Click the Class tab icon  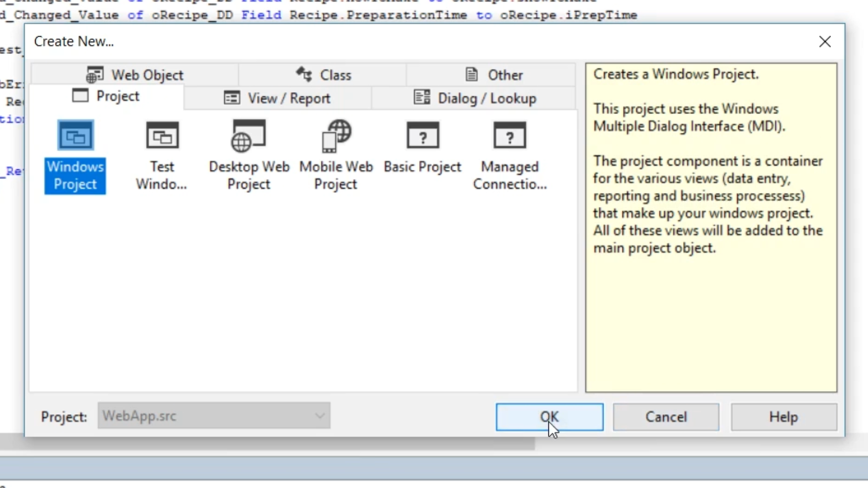pos(304,74)
